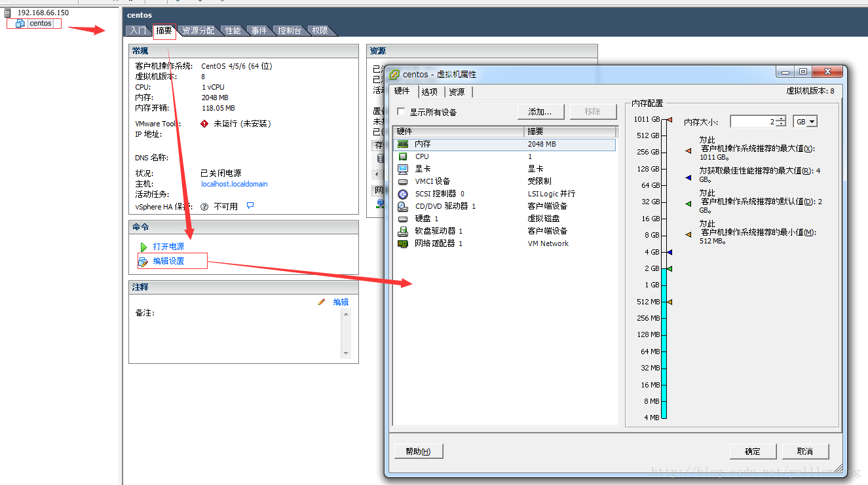Image resolution: width=868 pixels, height=485 pixels.
Task: Select the memory (内存) hardware icon
Action: 403,144
